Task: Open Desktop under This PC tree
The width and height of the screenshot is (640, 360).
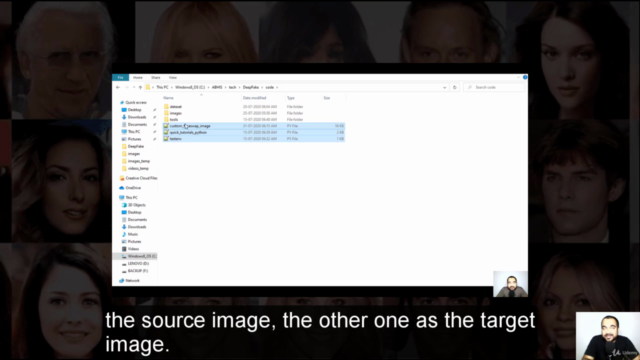Action: (134, 212)
